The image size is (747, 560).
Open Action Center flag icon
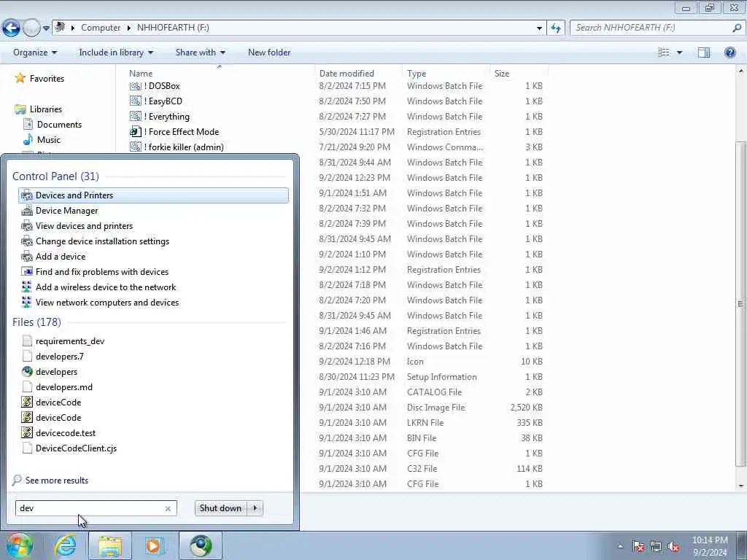click(x=638, y=547)
